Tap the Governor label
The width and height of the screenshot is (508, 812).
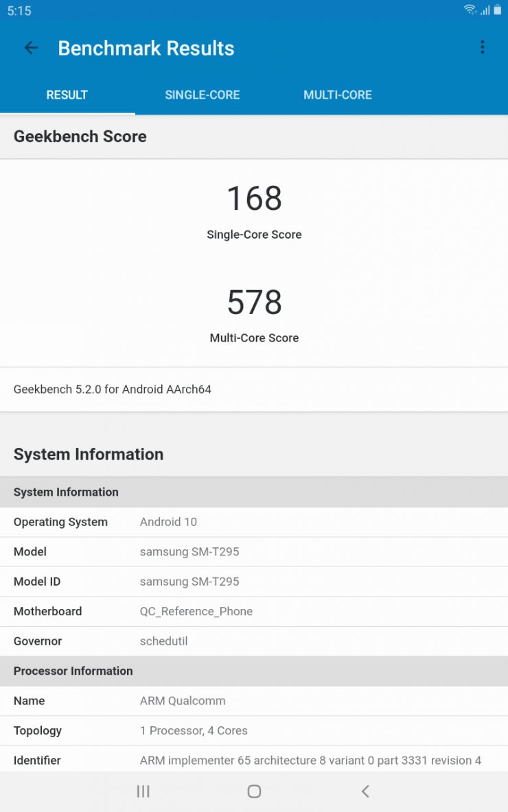(37, 641)
